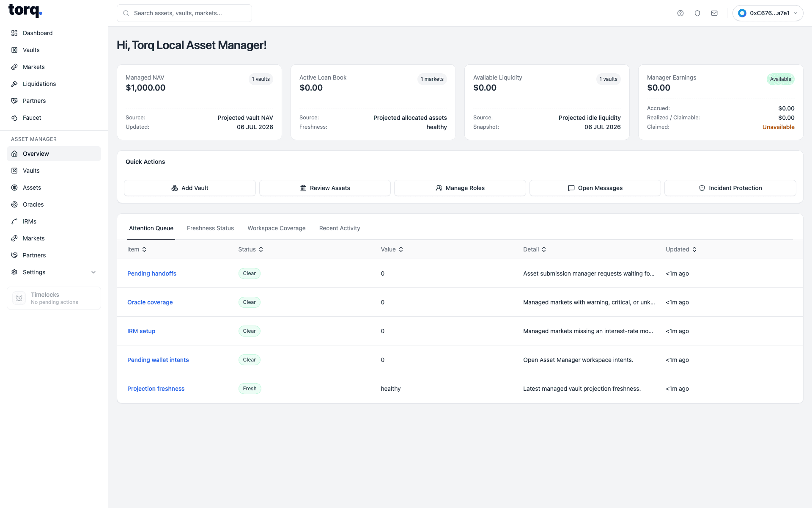This screenshot has width=812, height=508.
Task: Click the Settings gear icon
Action: click(x=14, y=272)
